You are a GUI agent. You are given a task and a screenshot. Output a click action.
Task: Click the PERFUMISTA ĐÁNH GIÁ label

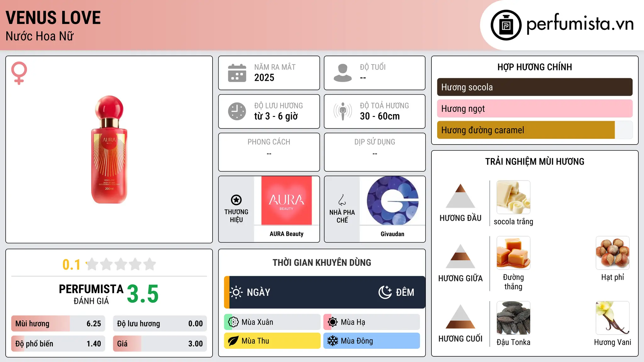coord(91,294)
